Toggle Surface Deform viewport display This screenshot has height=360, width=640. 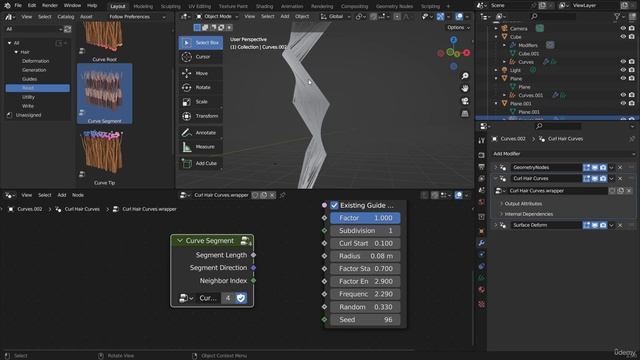tap(595, 225)
